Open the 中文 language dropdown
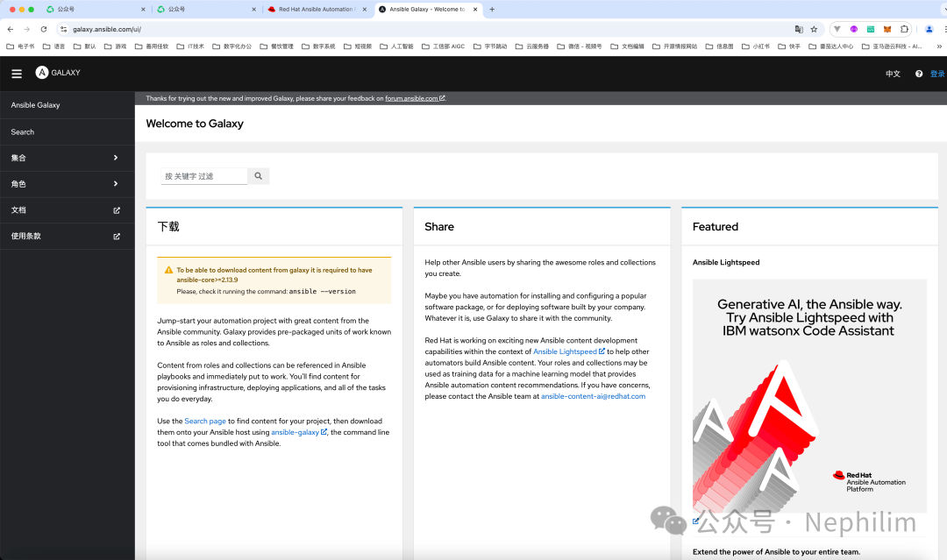 893,74
